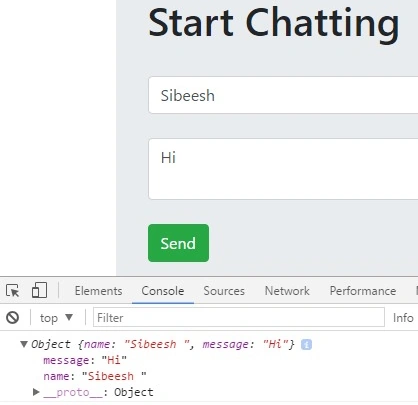Screen dimensions: 418x405
Task: Open the Performance tab
Action: pos(363,291)
